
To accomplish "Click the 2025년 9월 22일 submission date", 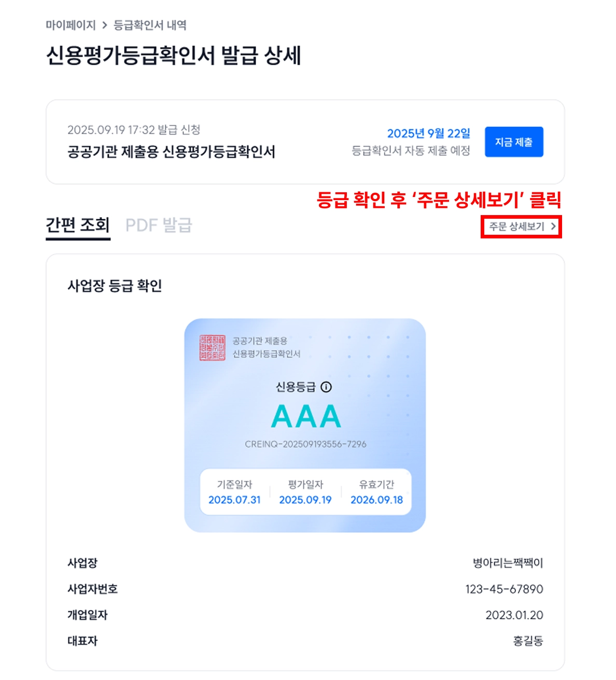I will (x=429, y=134).
